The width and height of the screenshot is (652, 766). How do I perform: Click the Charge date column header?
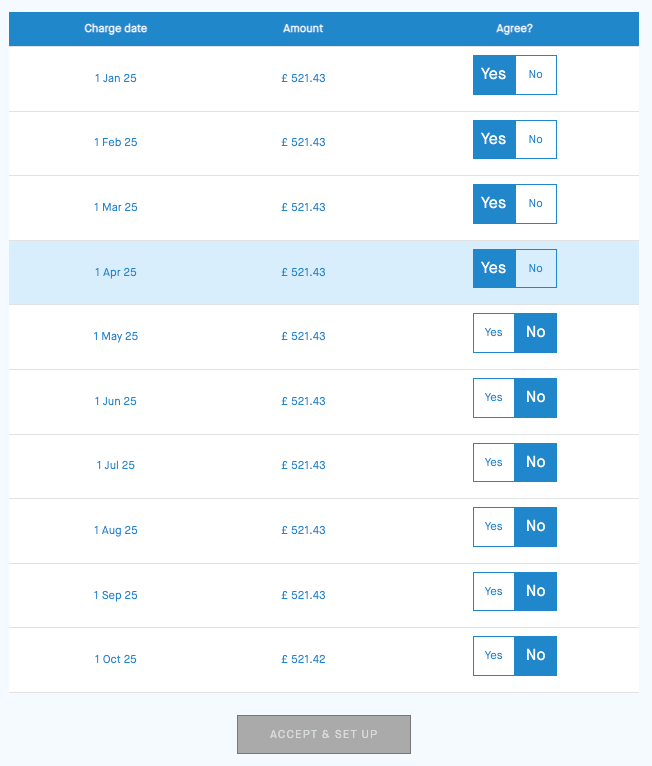click(x=116, y=29)
